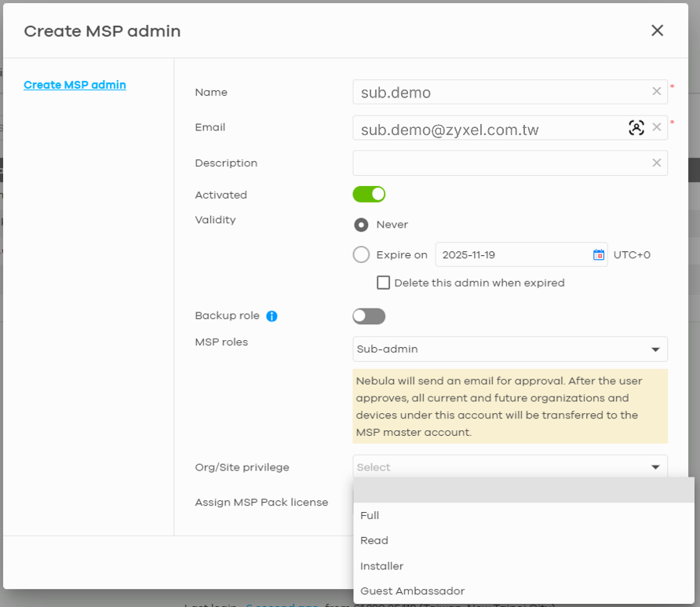Check "Delete this admin when expired"
The width and height of the screenshot is (700, 607).
click(383, 283)
